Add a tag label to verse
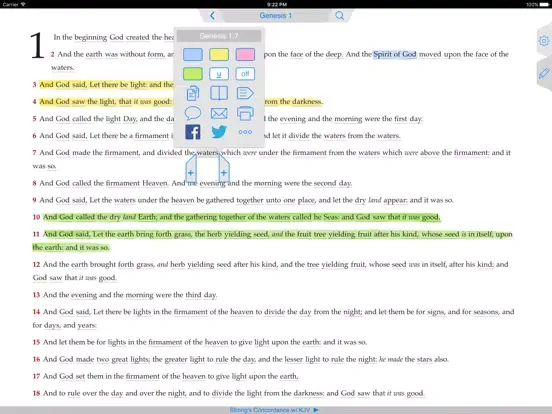The image size is (552, 414). pos(245,93)
